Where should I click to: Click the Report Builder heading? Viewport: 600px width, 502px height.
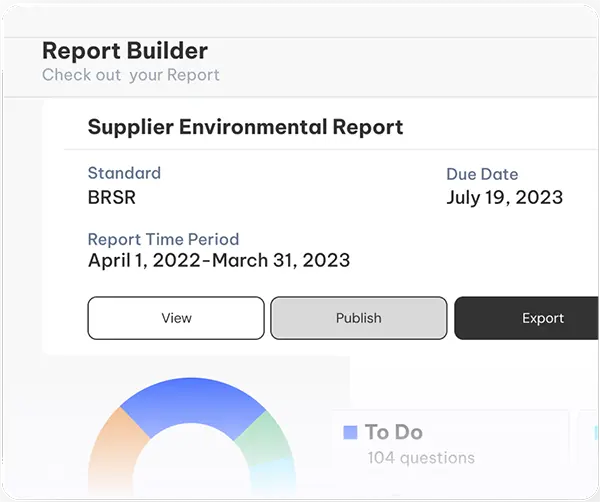click(125, 51)
